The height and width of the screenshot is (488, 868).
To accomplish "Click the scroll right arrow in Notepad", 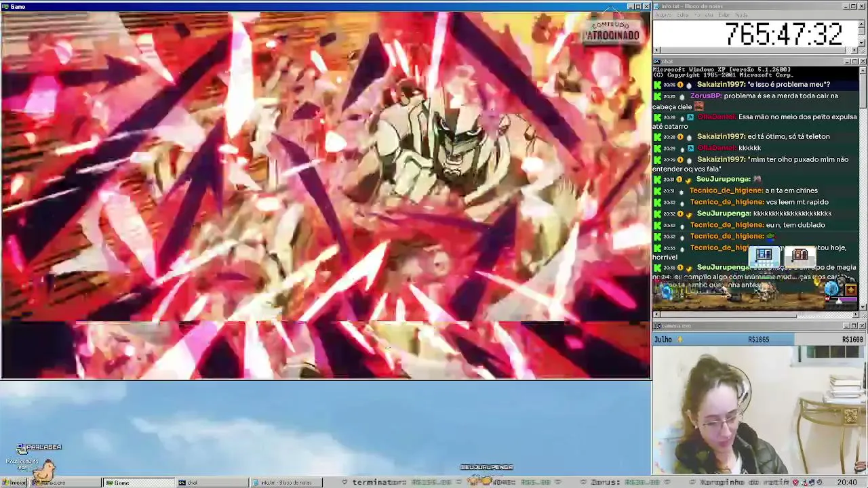I will tap(854, 51).
